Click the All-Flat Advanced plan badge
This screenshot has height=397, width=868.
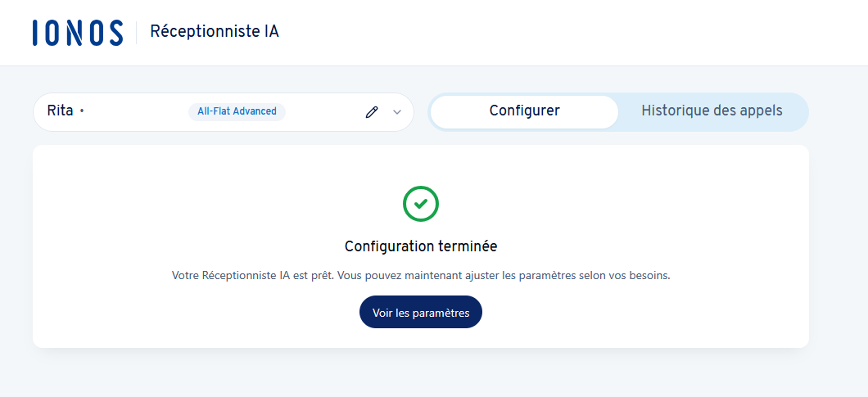point(237,111)
